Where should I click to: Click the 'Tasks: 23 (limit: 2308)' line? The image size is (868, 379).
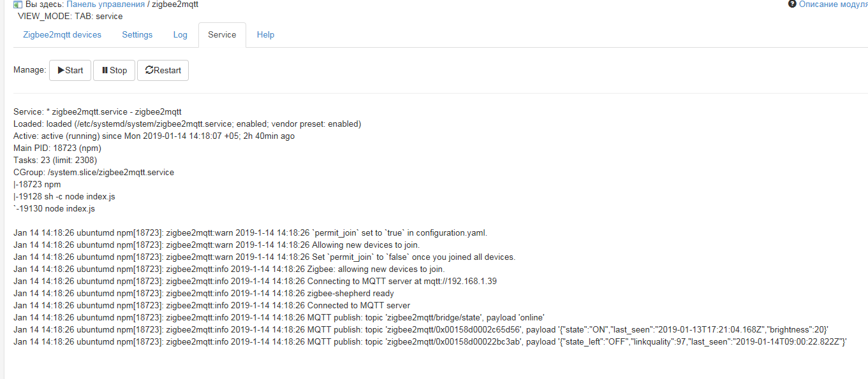click(55, 160)
